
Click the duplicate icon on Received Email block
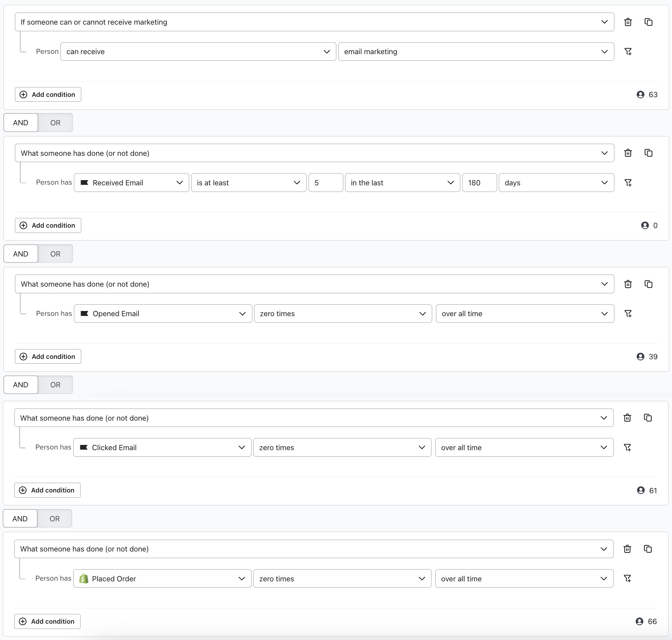649,153
